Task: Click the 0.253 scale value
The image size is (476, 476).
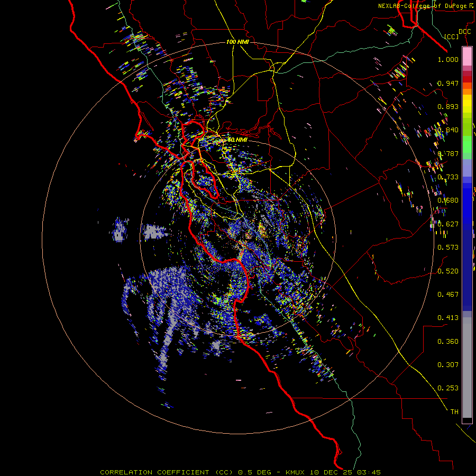Action: (448, 388)
